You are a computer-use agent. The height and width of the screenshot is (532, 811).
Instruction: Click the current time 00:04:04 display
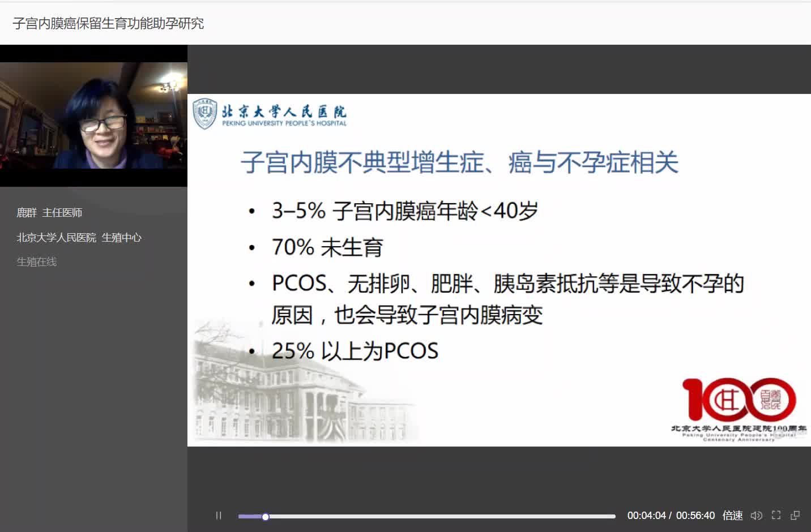[x=646, y=516]
